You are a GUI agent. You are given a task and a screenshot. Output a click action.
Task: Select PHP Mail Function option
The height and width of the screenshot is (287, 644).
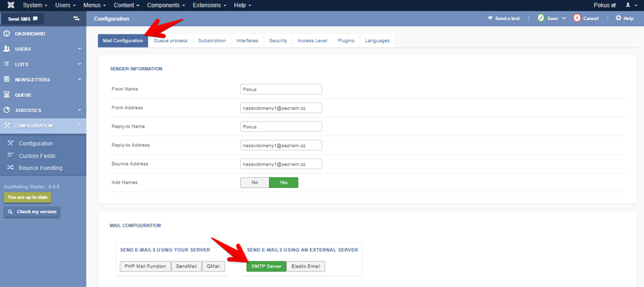(146, 266)
